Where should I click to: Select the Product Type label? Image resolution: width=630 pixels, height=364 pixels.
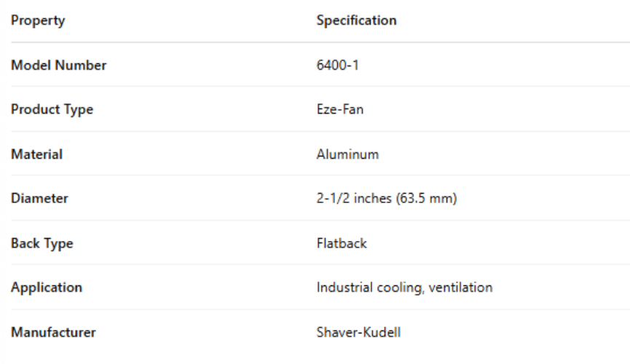point(52,110)
